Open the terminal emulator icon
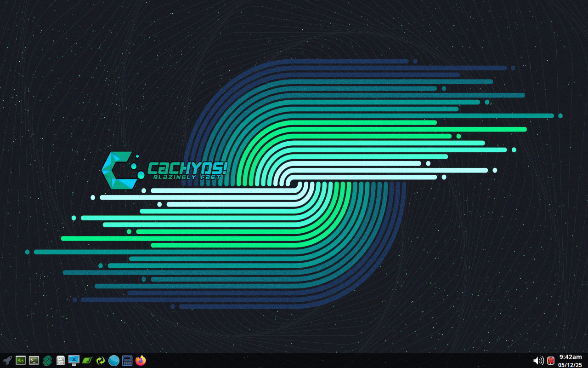The height and width of the screenshot is (368, 588). 34,361
